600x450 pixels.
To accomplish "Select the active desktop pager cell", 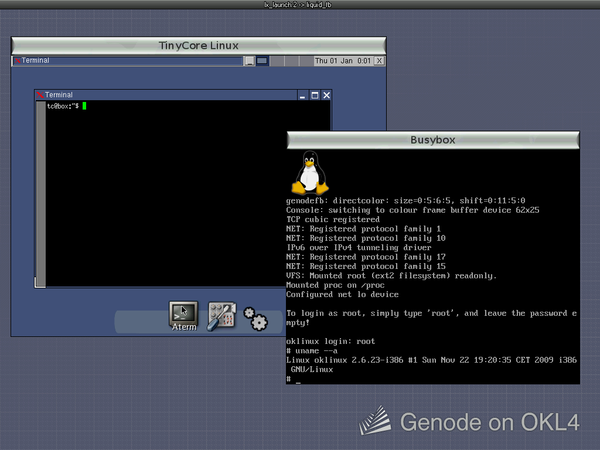I will click(x=262, y=61).
